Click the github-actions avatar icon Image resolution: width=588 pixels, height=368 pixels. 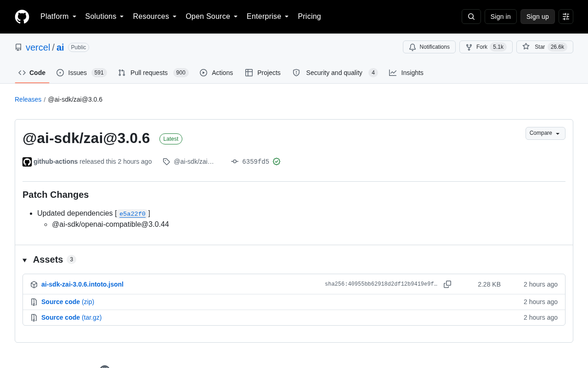tap(27, 162)
